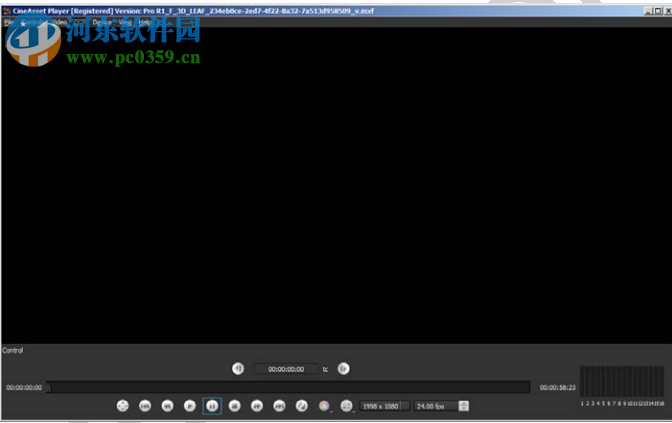Click the tc timecode mode label

coord(325,369)
